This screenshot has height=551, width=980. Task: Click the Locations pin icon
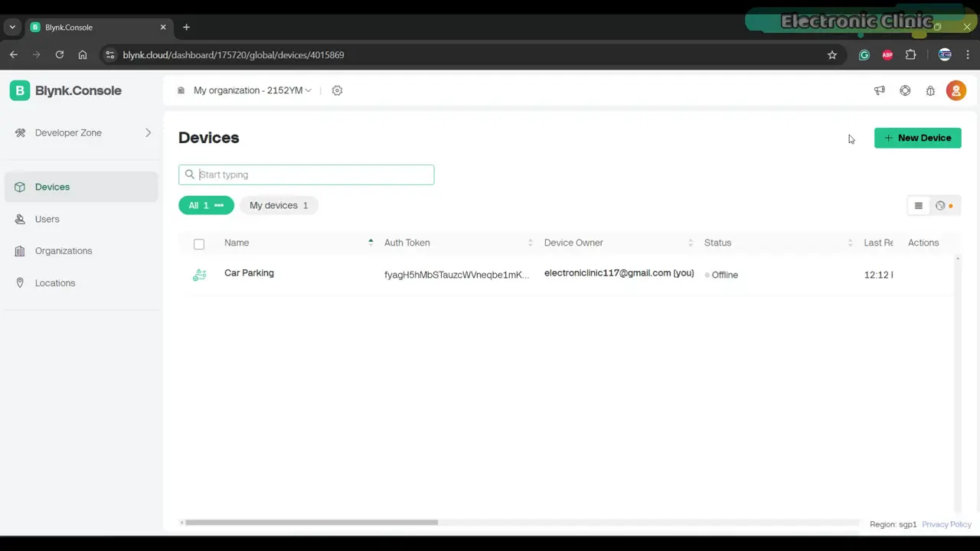coord(20,283)
